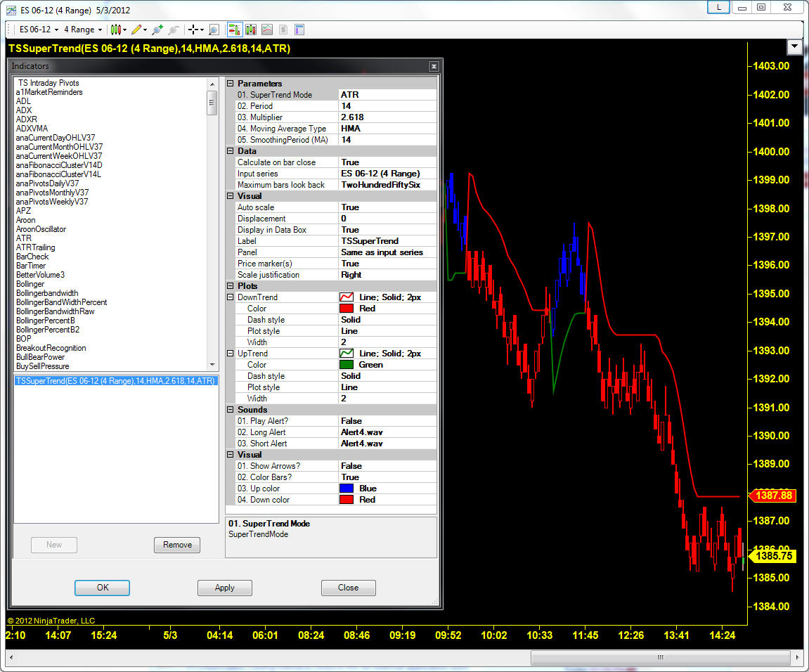The width and height of the screenshot is (809, 672).
Task: Click the DownTrend Red color swatch
Action: 347,309
